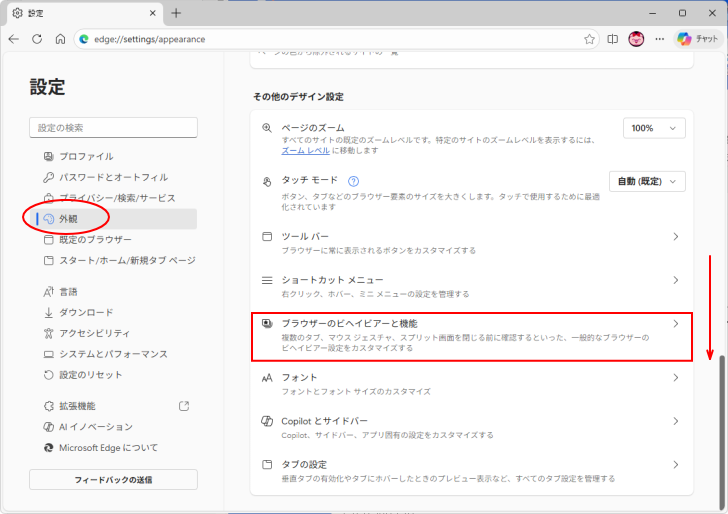Click the ショートカット メニュー lines icon
The width and height of the screenshot is (728, 514).
point(267,280)
